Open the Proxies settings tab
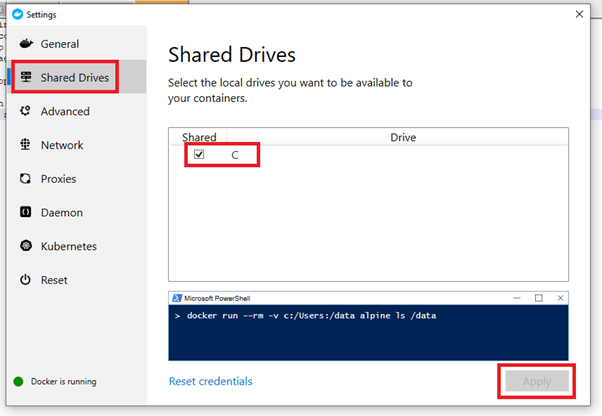This screenshot has height=416, width=602. point(77,178)
